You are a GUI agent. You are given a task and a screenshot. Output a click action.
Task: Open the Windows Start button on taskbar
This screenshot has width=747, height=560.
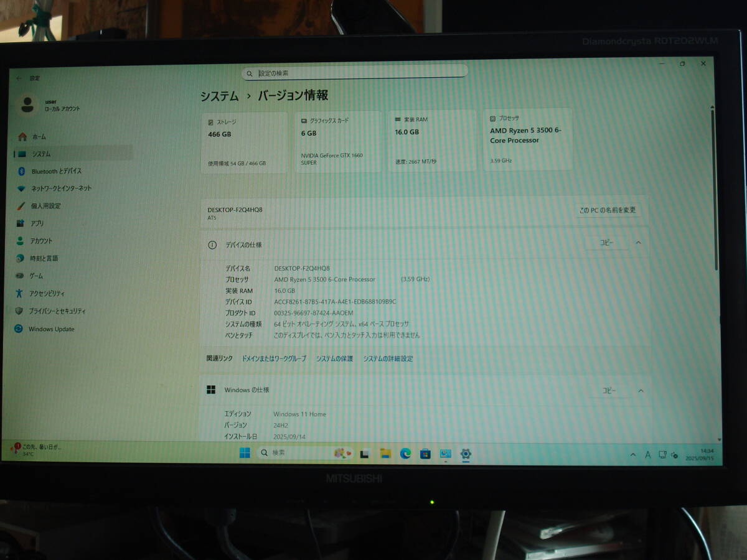coord(245,453)
